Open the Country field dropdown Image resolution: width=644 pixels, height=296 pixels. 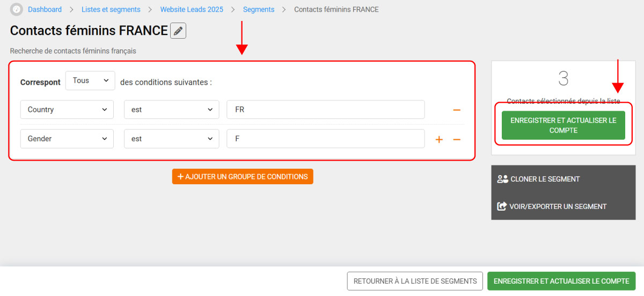click(x=67, y=110)
